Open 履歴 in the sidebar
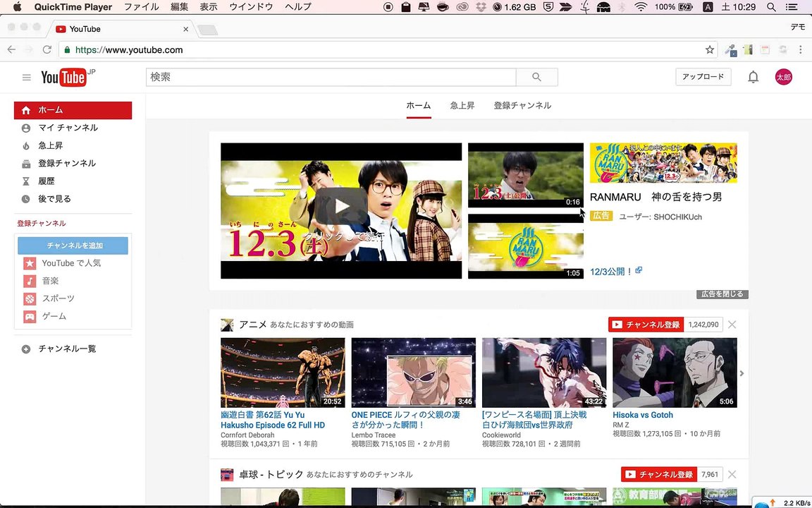This screenshot has height=508, width=812. click(73, 181)
